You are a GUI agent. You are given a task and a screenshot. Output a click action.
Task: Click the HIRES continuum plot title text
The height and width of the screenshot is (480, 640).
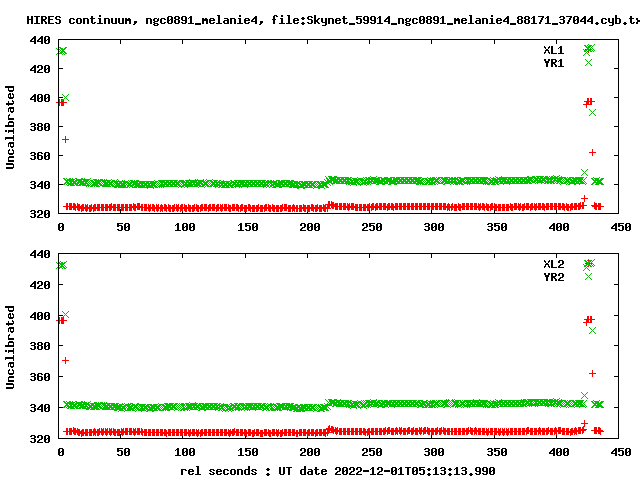click(333, 20)
